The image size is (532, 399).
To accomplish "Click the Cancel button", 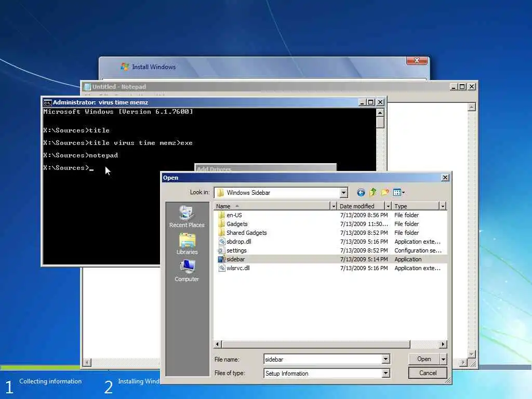I will pos(428,373).
